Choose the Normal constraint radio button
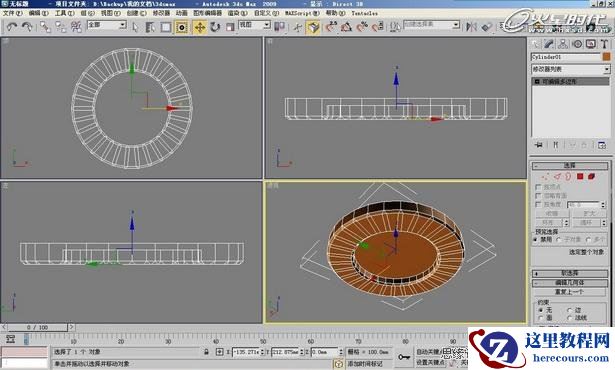615x370 pixels. (570, 318)
